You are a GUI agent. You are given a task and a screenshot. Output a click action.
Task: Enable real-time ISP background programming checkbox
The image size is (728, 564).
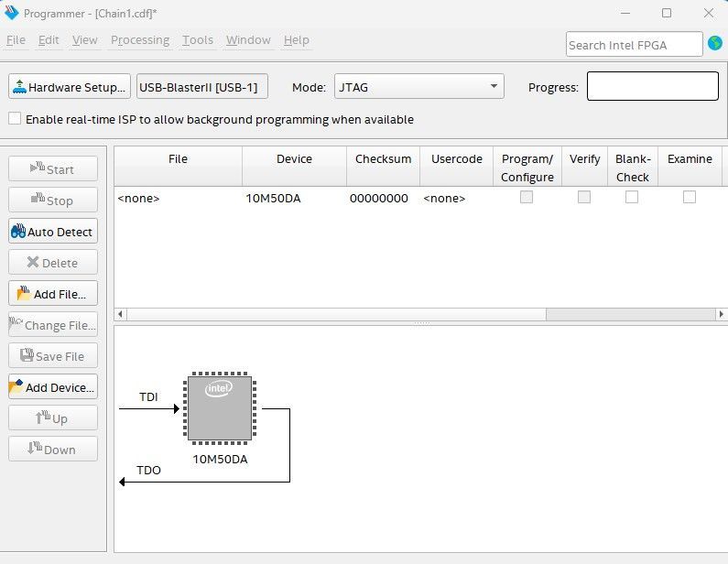[x=15, y=119]
